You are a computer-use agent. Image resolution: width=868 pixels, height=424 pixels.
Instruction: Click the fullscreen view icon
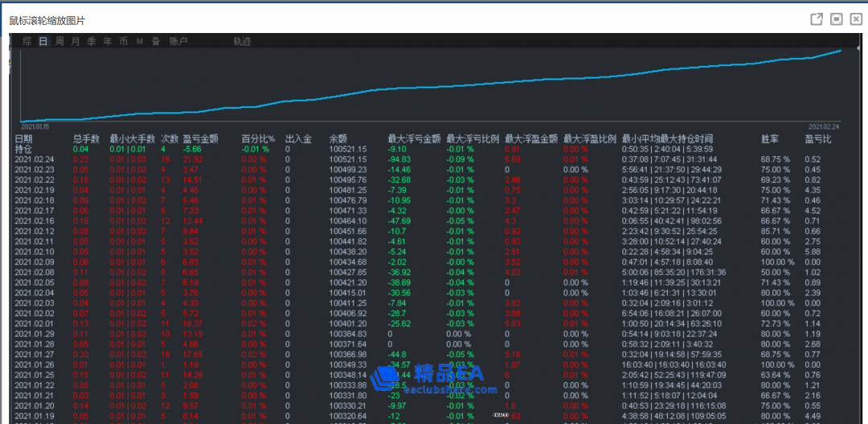point(837,19)
